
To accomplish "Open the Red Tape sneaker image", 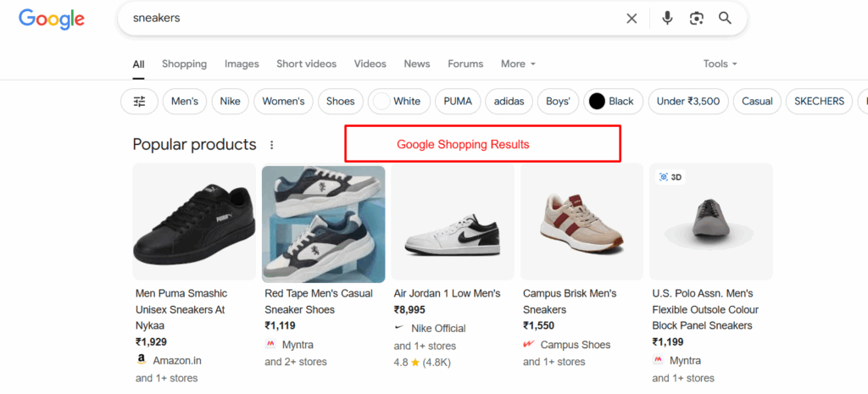I will [x=323, y=225].
